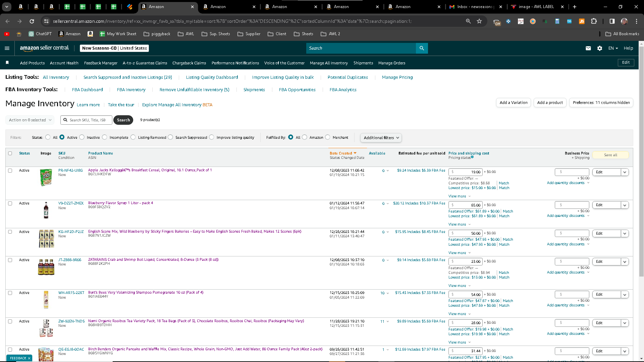Image resolution: width=644 pixels, height=362 pixels.
Task: Open Edit dropdown arrow for Apple Jacks row
Action: pos(625,172)
